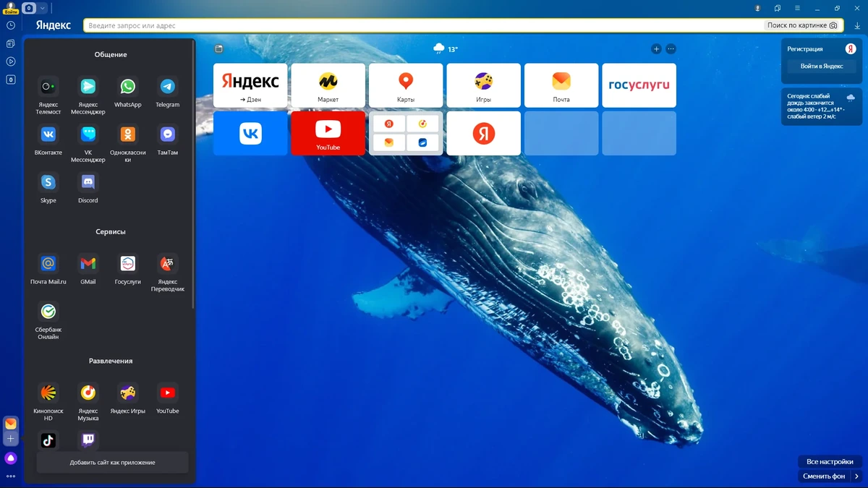Screen dimensions: 868x488
Task: Open VK tile on the tableau
Action: pyautogui.click(x=250, y=133)
